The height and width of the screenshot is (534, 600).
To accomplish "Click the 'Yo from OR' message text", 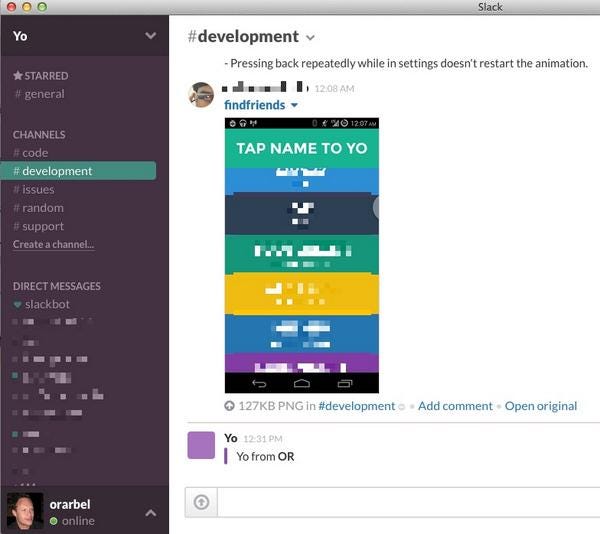I will pos(265,457).
